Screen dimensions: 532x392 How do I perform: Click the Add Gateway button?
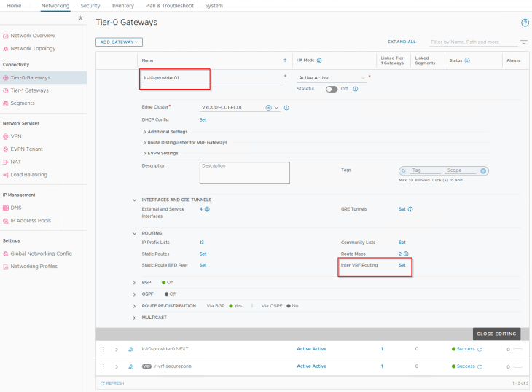click(119, 42)
